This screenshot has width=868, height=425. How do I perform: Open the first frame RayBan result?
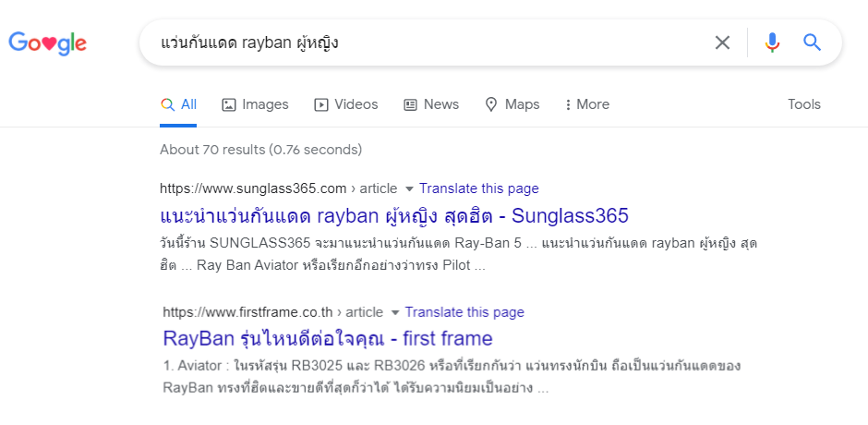[328, 338]
